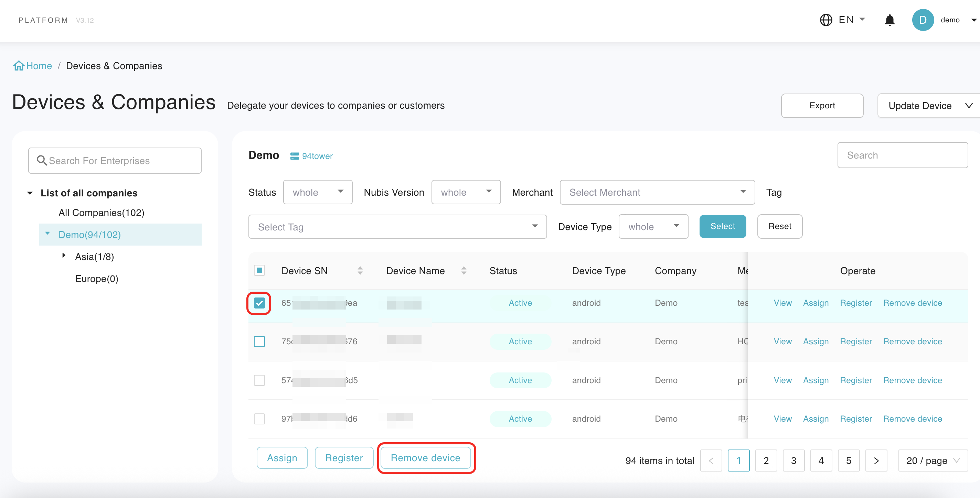The width and height of the screenshot is (980, 498).
Task: Click the Search For Enterprises field
Action: pyautogui.click(x=115, y=161)
